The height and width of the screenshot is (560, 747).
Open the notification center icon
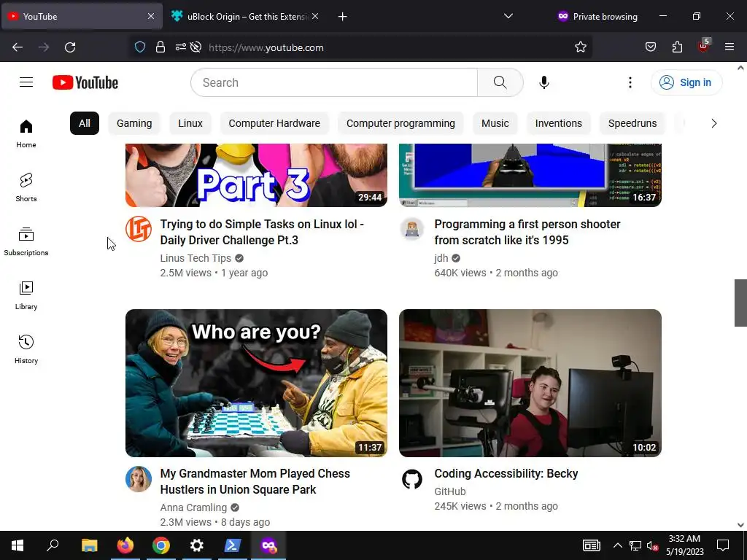tap(723, 545)
